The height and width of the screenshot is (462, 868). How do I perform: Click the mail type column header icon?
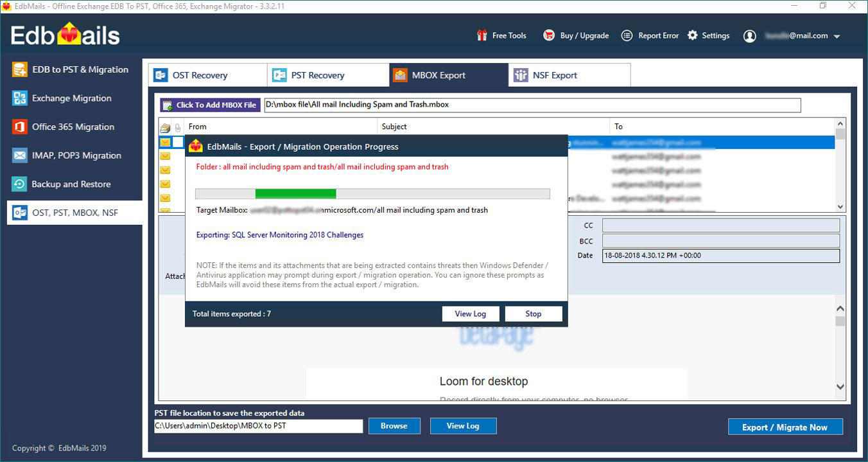click(x=165, y=127)
